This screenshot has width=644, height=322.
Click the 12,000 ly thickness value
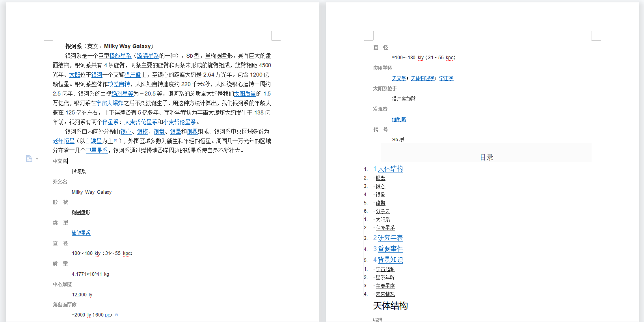[x=82, y=295]
